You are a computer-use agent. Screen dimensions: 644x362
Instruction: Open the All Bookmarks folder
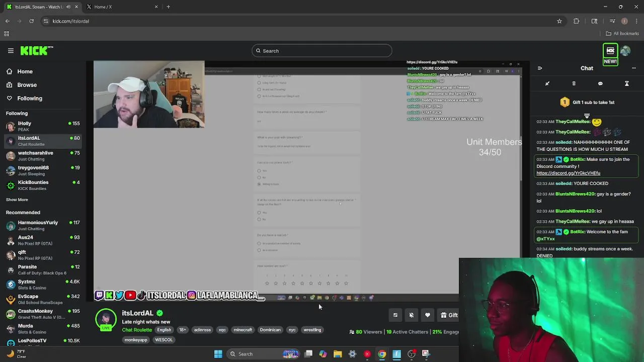coord(622,34)
